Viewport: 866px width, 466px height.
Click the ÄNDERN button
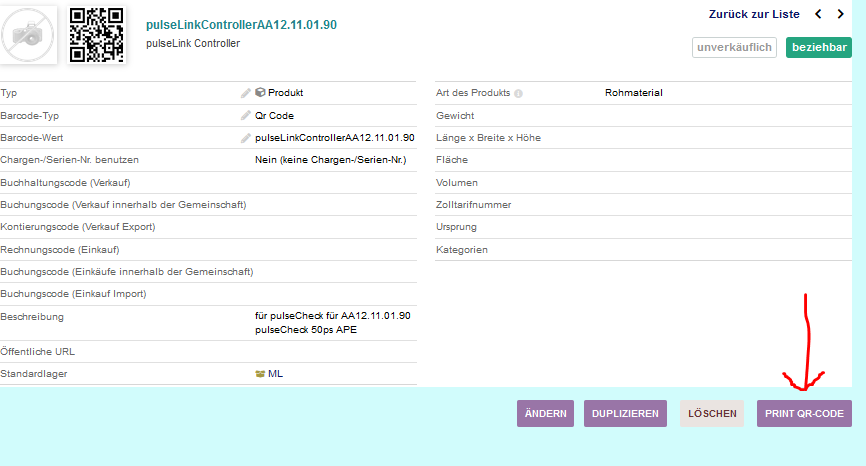pyautogui.click(x=545, y=414)
